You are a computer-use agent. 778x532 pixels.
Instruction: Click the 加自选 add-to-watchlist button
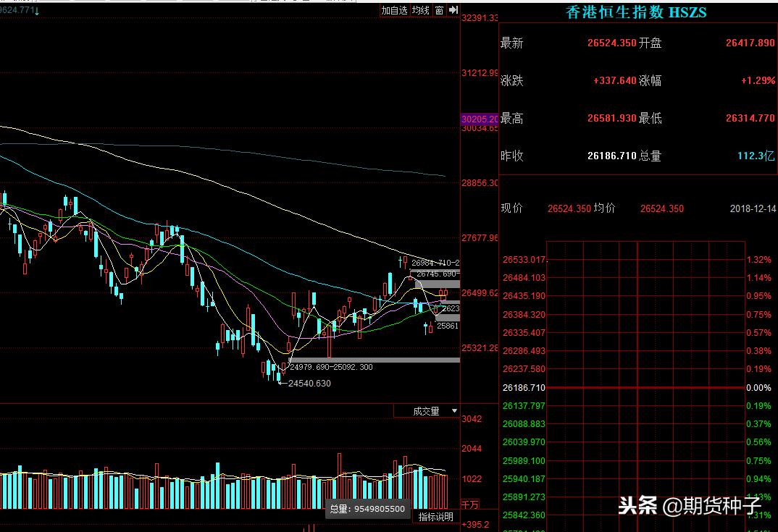[x=395, y=10]
